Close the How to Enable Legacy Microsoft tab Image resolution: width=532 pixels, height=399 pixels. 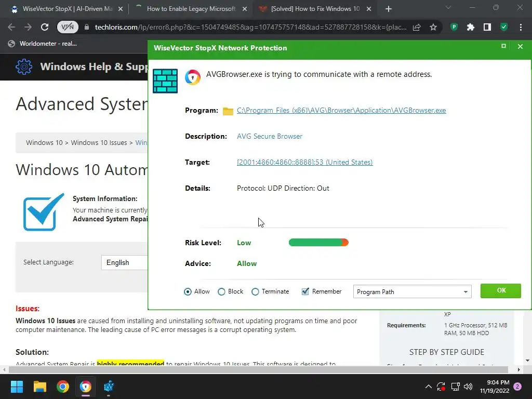(x=245, y=9)
